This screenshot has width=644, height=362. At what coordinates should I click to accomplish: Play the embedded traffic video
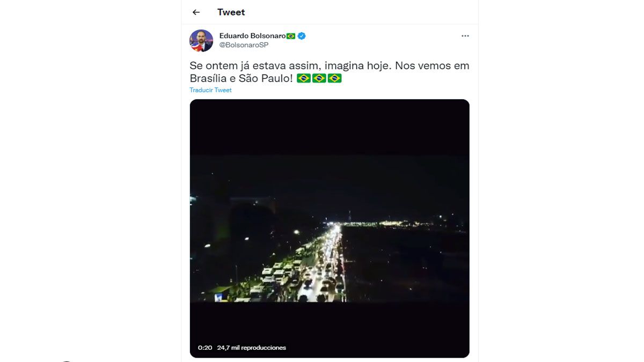(330, 228)
